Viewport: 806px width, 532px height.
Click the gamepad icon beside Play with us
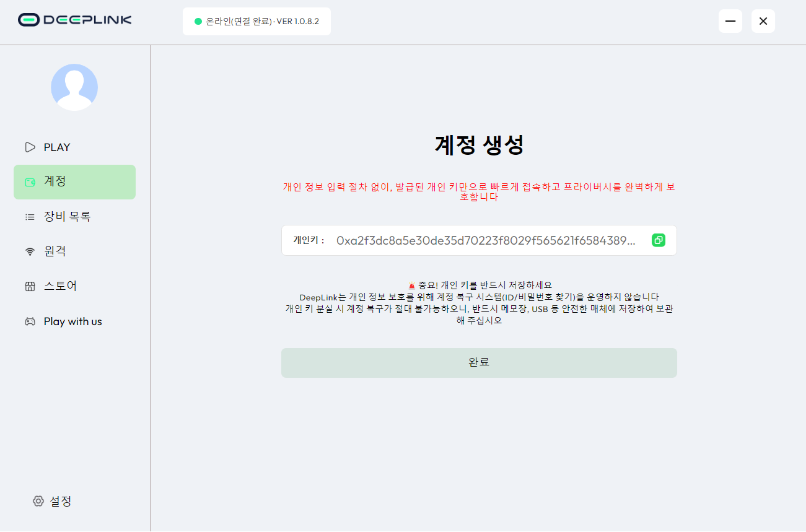tap(30, 321)
